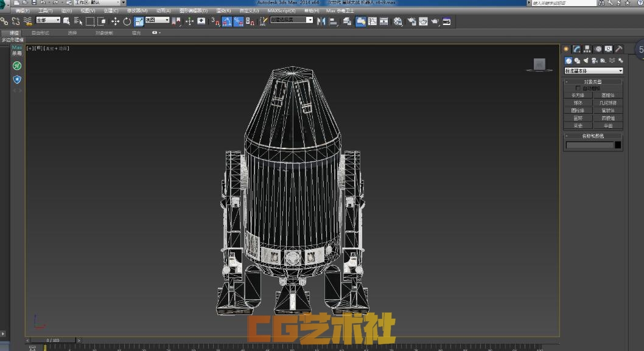Open the Layer Manager
Screen dimensions: 644x351
[x=347, y=21]
